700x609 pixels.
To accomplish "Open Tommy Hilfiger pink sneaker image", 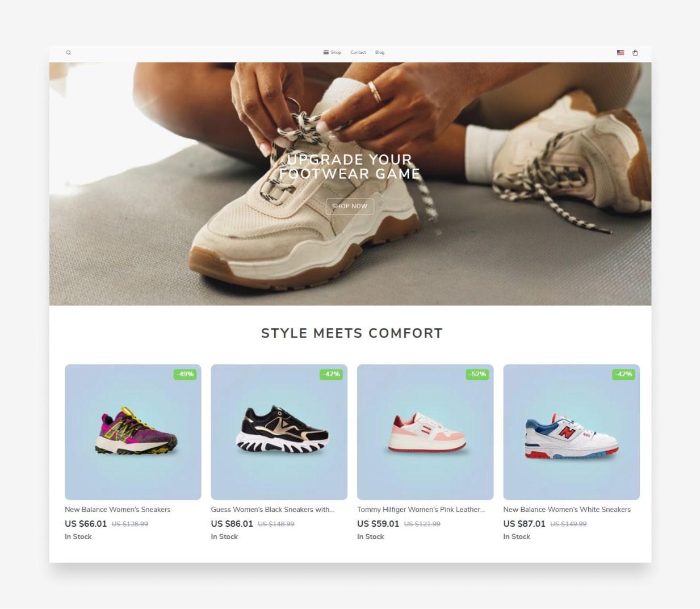I will pos(425,432).
